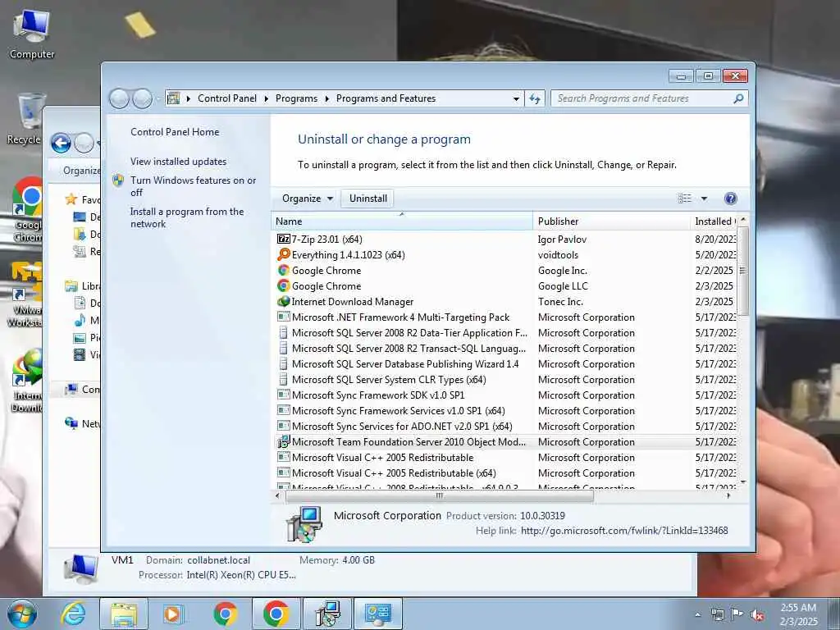Screen dimensions: 840x630
Task: Click the search magnifier in Programs search
Action: click(x=738, y=98)
